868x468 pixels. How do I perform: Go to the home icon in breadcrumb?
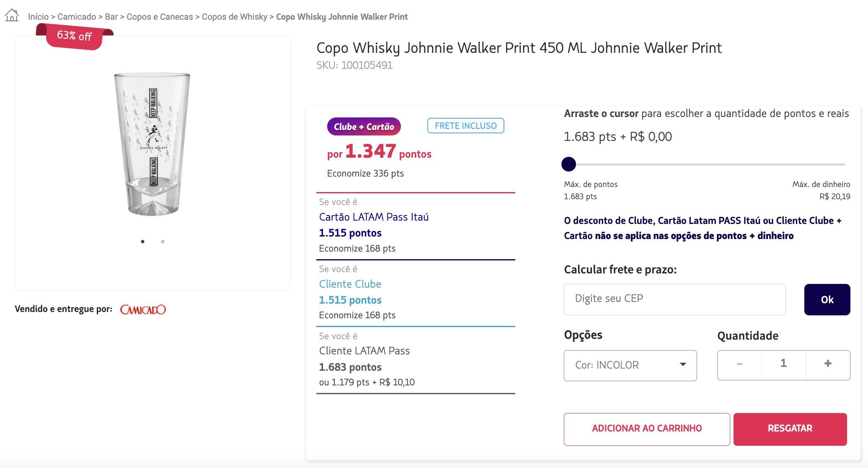click(x=12, y=16)
